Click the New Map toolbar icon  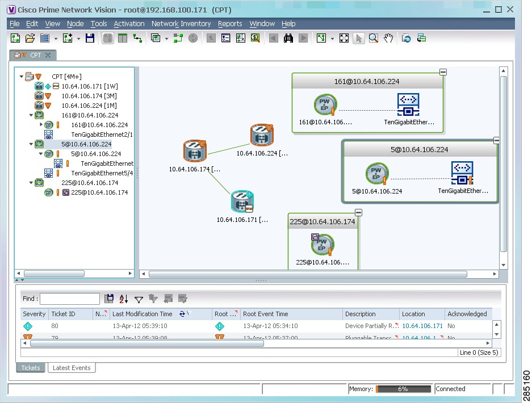point(15,38)
